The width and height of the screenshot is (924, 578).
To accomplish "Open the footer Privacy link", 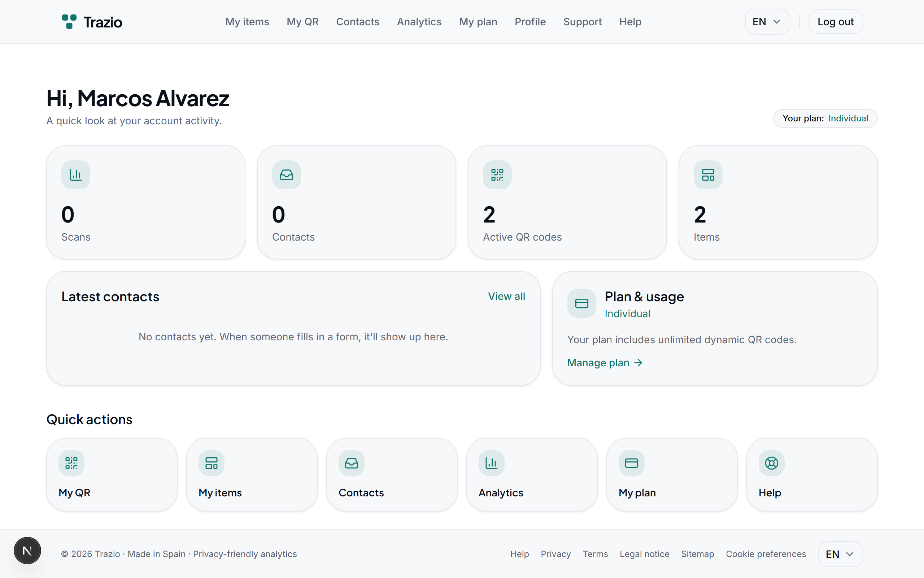I will 555,554.
